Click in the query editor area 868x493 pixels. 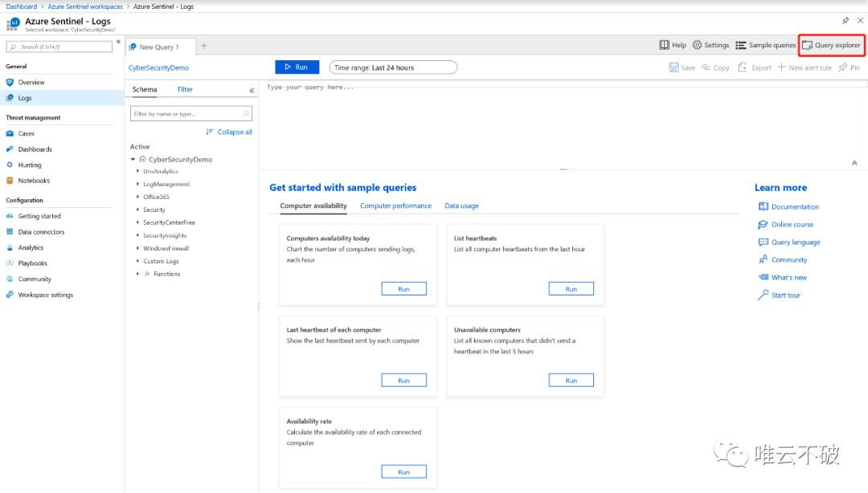point(562,124)
